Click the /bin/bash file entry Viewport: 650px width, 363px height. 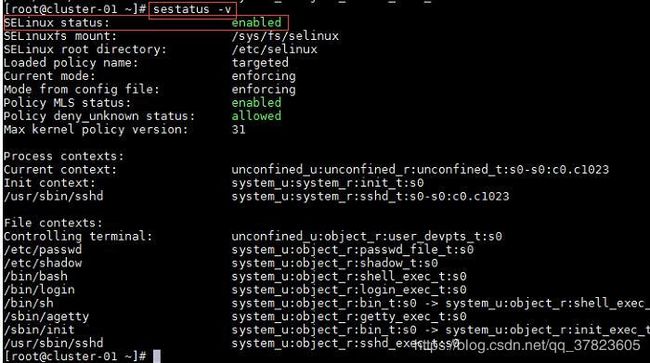(x=36, y=276)
